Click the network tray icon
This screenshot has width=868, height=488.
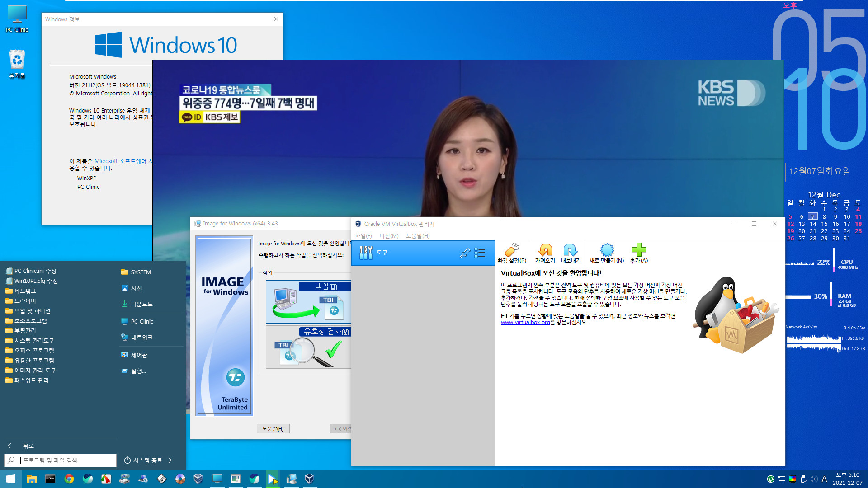point(782,479)
